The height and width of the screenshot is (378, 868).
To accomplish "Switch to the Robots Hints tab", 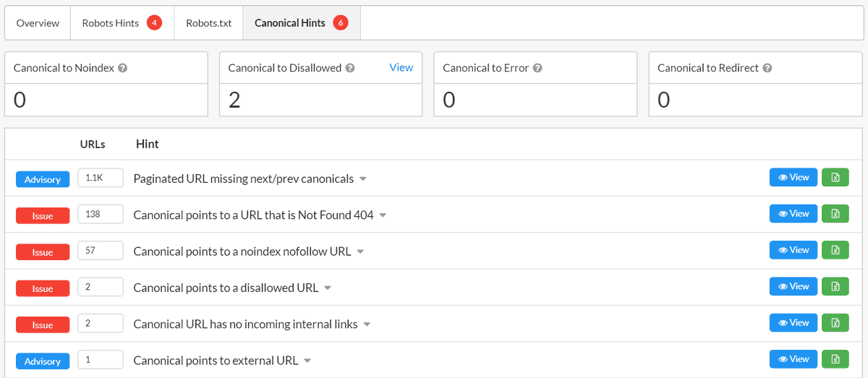I will [x=122, y=23].
